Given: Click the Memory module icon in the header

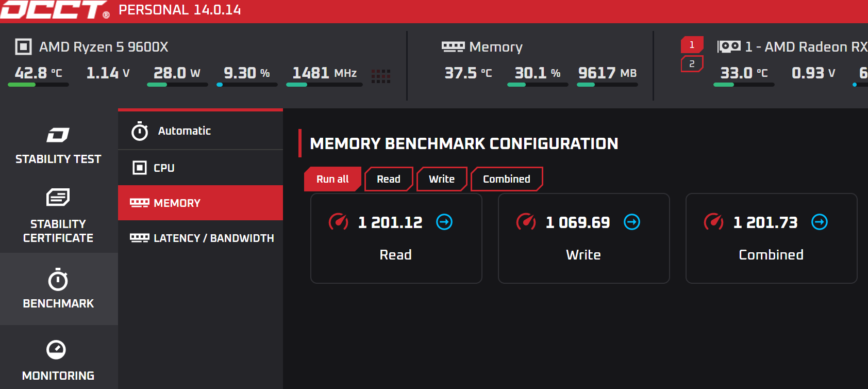Looking at the screenshot, I should point(453,47).
